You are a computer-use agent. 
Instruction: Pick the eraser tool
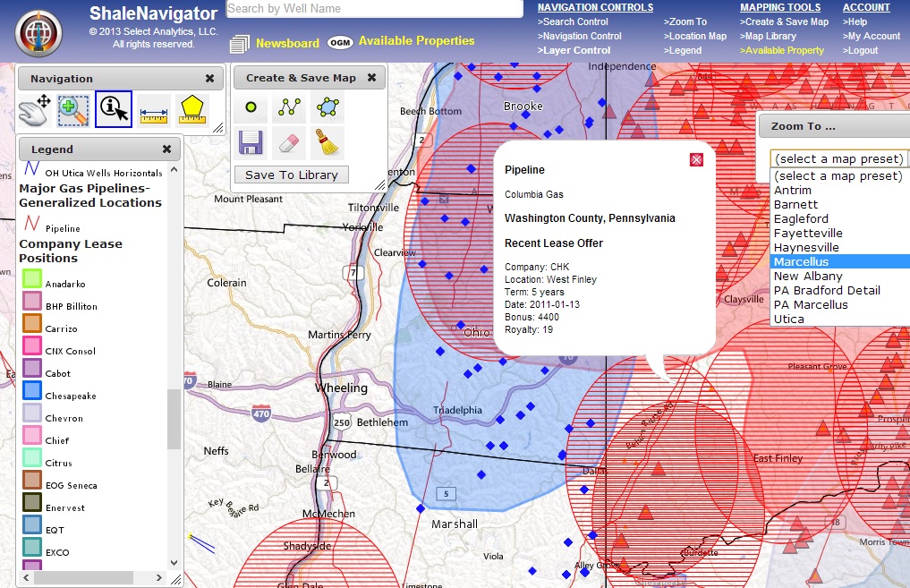pos(289,142)
